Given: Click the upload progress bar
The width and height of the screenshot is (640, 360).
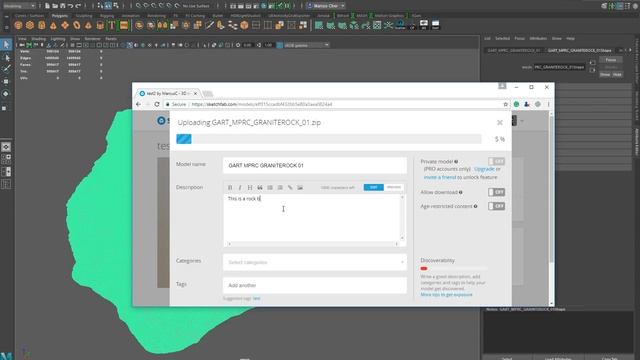Looking at the screenshot, I should (x=329, y=139).
